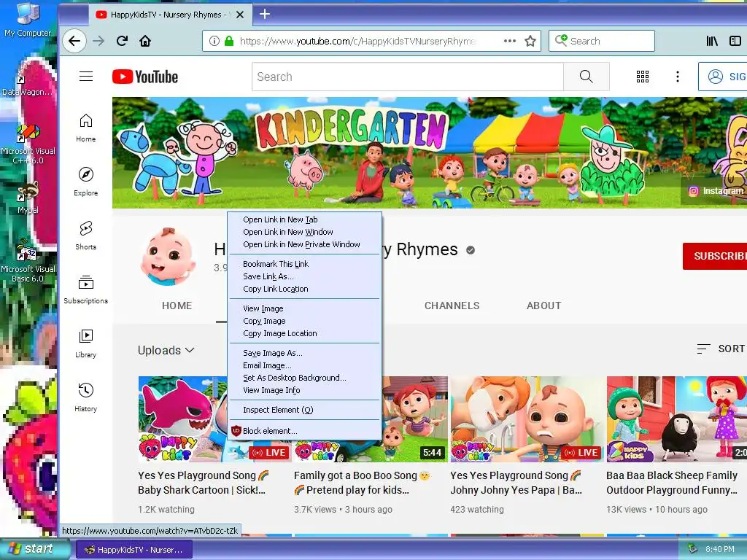This screenshot has width=747, height=560.
Task: Open the page actions three-dot menu in address bar
Action: coord(510,41)
